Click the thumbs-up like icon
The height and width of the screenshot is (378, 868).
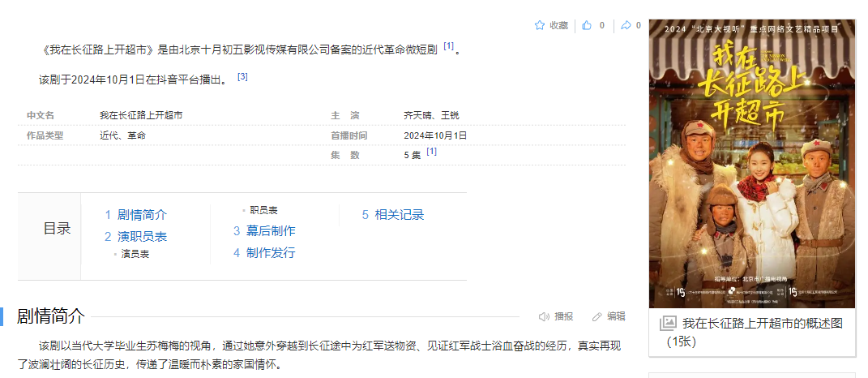pos(587,25)
